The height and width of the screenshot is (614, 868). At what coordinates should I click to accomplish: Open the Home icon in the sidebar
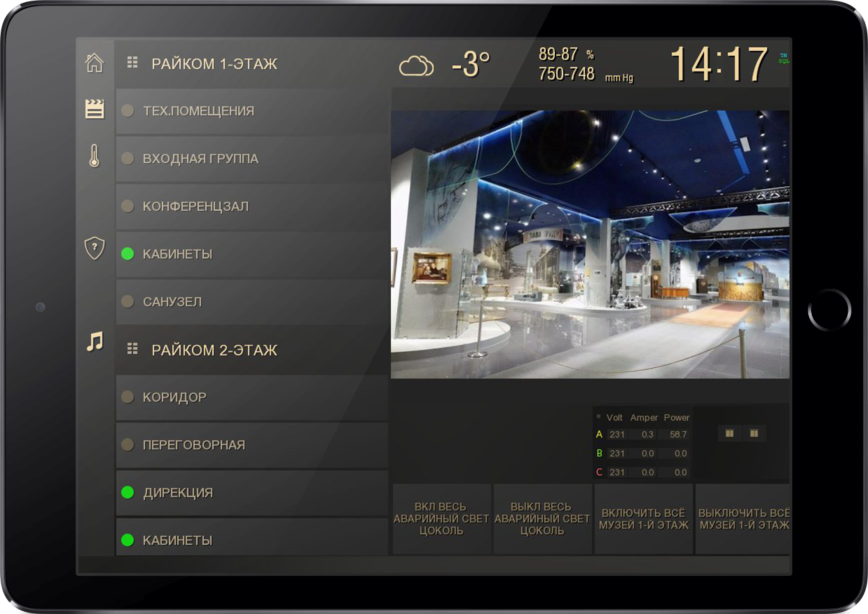[x=94, y=63]
